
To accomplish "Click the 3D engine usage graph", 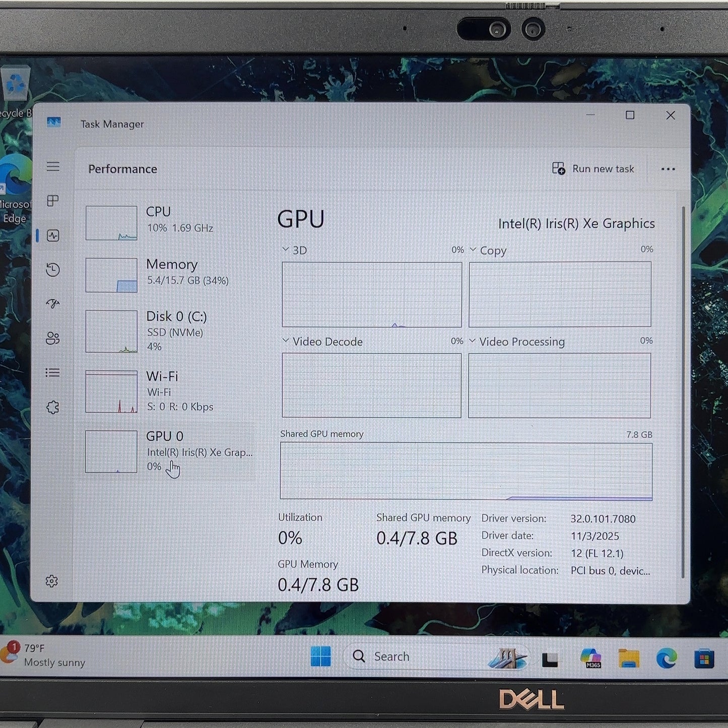I will 372,294.
